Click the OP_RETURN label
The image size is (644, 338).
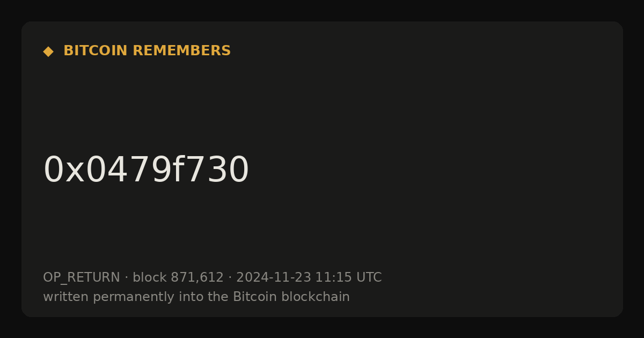[x=82, y=278]
